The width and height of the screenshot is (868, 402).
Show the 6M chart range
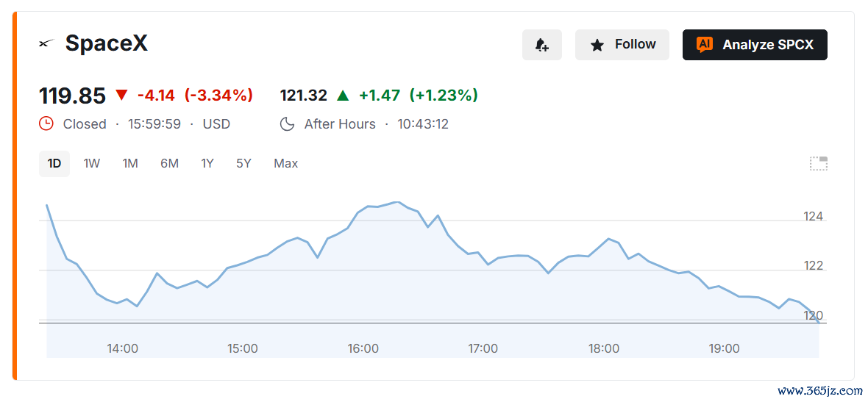[x=169, y=164]
